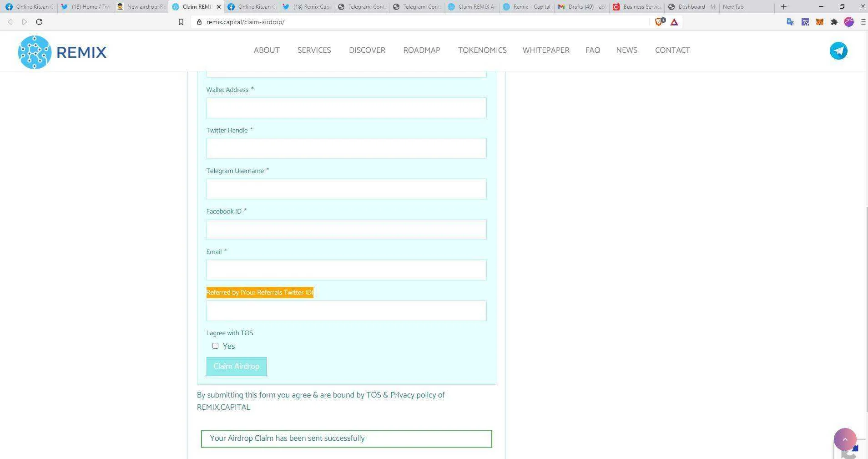Open the browser profile avatar
Viewport: 868px width, 459px height.
pyautogui.click(x=848, y=22)
